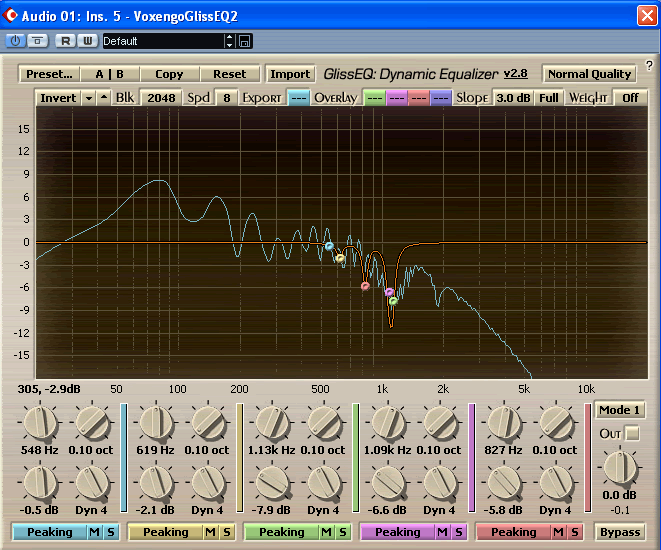Click the 0.0 dB output gain knob
Image resolution: width=661 pixels, height=550 pixels.
coord(620,467)
